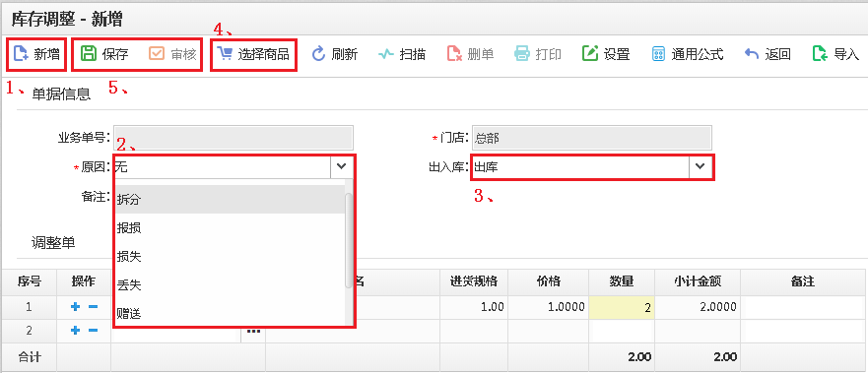Click the 调整单 section title
This screenshot has width=868, height=373.
pyautogui.click(x=53, y=243)
